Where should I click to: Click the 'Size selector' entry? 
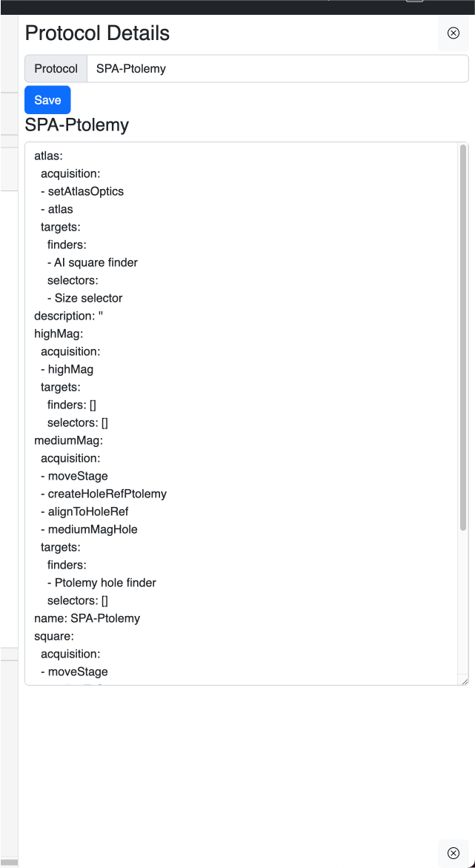tap(88, 298)
